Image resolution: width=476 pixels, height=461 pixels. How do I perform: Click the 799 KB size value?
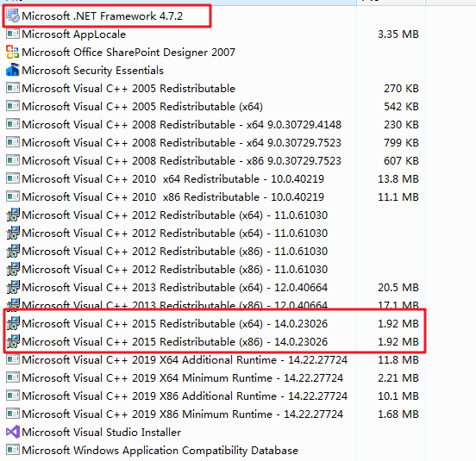coord(401,142)
